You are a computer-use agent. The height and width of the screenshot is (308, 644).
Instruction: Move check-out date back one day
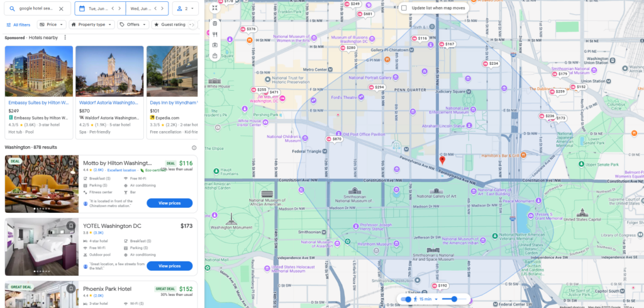[x=155, y=9]
